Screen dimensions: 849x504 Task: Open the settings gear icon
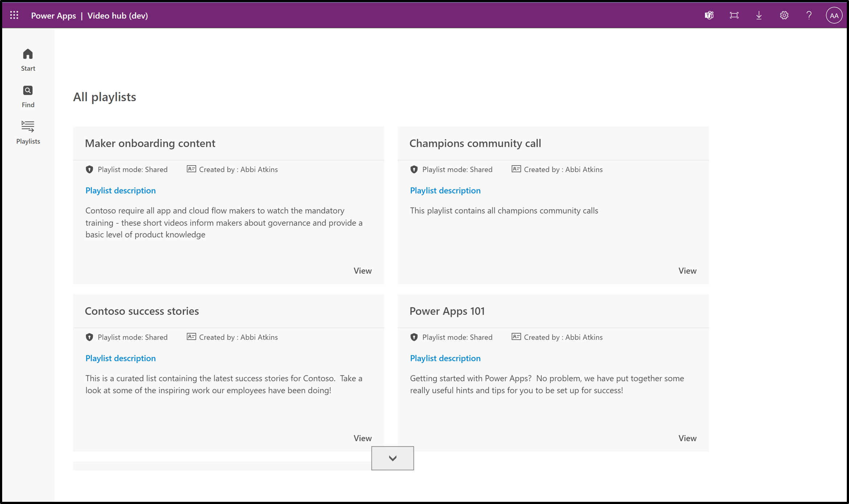(785, 15)
